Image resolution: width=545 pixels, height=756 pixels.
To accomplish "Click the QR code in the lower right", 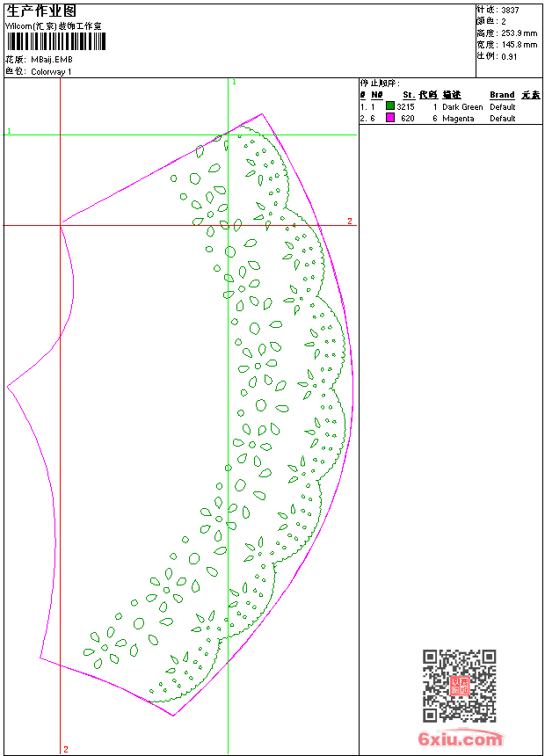I will 460,686.
